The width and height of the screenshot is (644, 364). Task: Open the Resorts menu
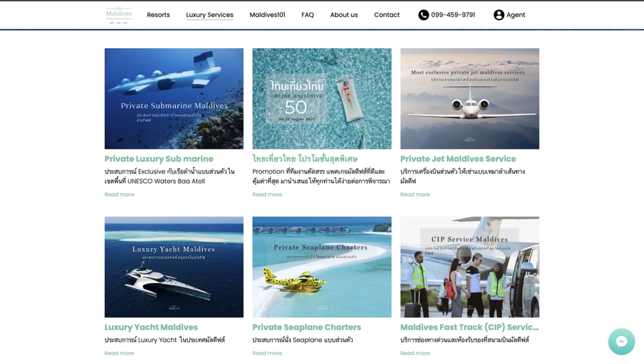pyautogui.click(x=158, y=15)
